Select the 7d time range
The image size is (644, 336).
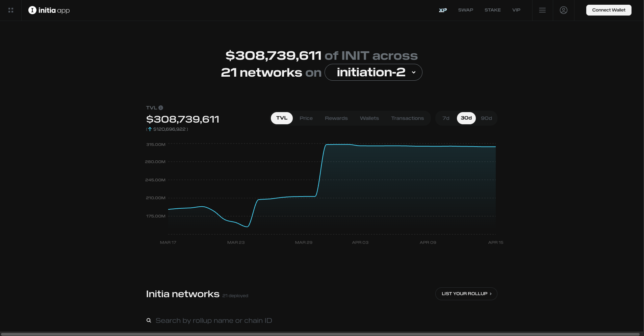click(446, 118)
